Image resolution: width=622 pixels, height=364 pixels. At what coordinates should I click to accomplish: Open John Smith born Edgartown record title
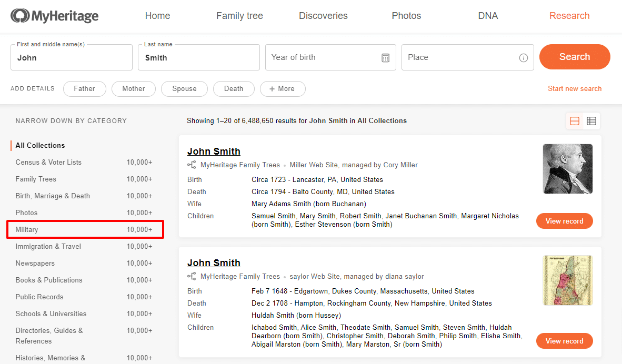point(214,263)
